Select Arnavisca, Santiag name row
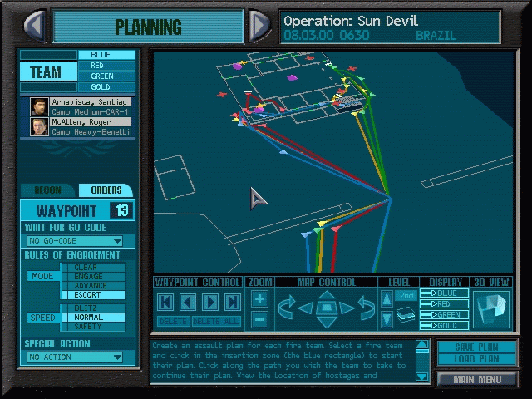Screen dimensions: 532x399 pyautogui.click(x=91, y=102)
